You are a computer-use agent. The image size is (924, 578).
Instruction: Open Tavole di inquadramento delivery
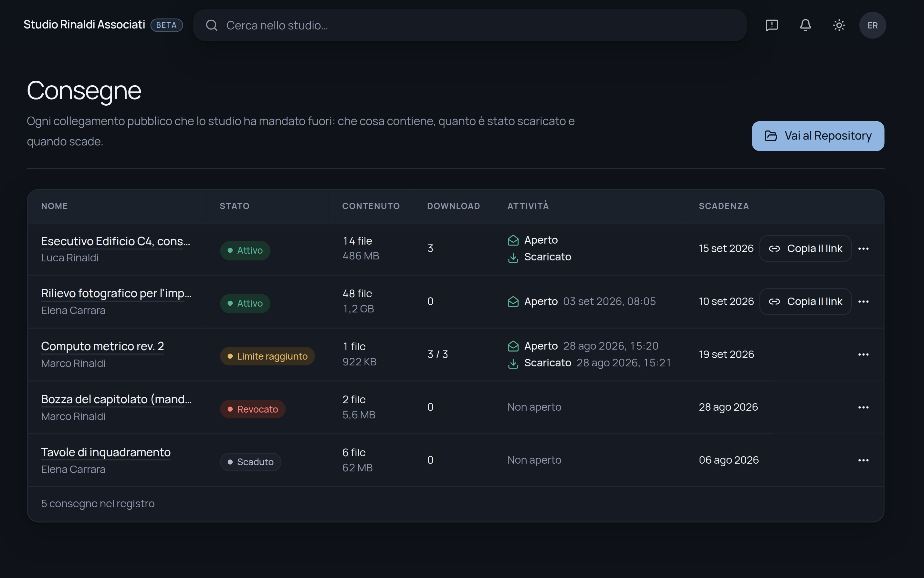tap(106, 452)
